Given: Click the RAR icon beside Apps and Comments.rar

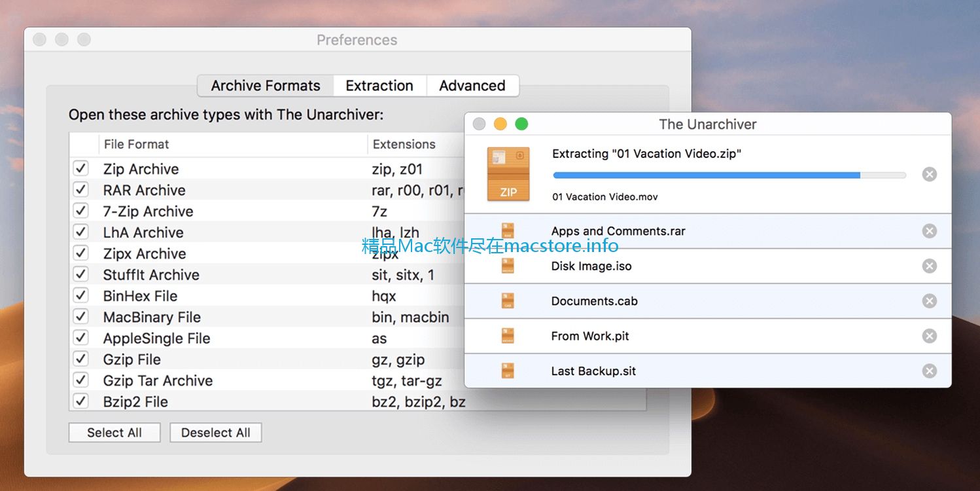Looking at the screenshot, I should (x=508, y=230).
